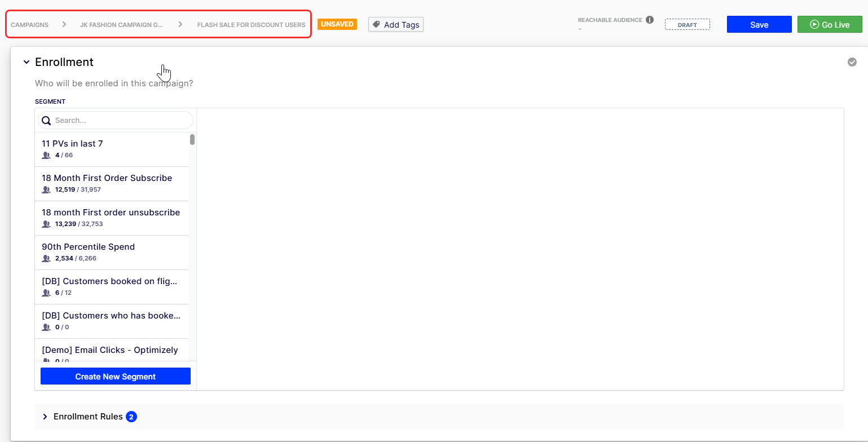Click the Enrollment section checkmark status icon
Viewport: 868px width, 442px height.
[852, 62]
